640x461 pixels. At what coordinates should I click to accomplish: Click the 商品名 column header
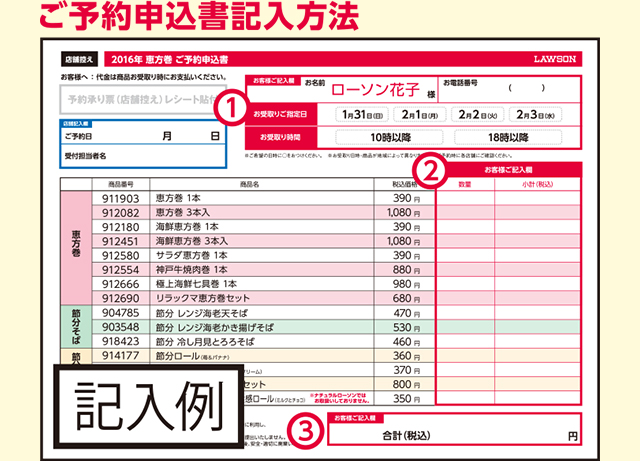[x=249, y=185]
